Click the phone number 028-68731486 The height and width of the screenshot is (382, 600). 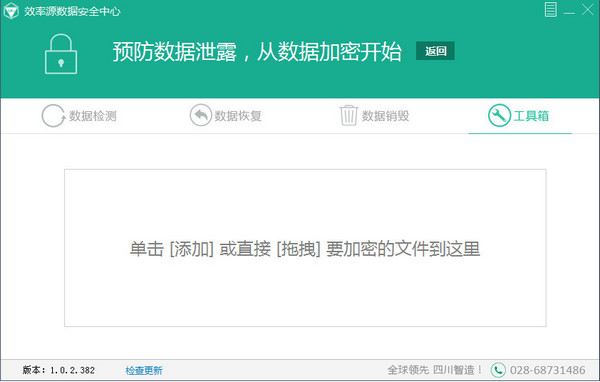[x=548, y=370]
